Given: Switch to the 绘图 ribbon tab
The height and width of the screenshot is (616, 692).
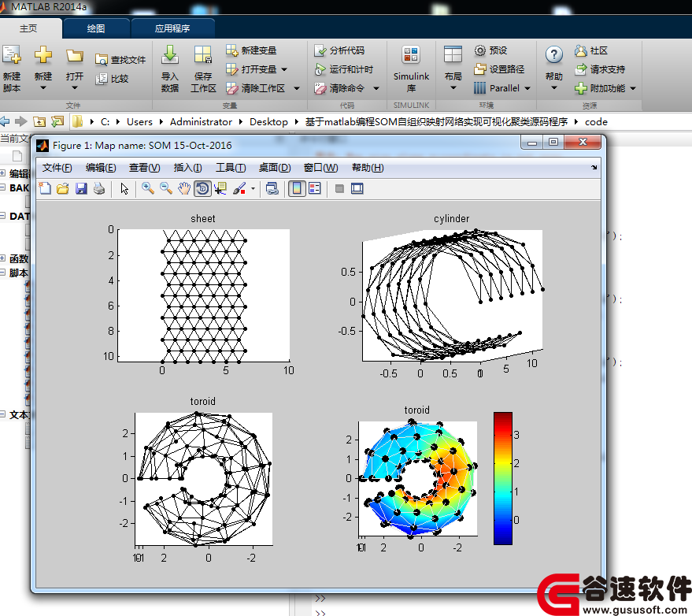Looking at the screenshot, I should pyautogui.click(x=96, y=28).
